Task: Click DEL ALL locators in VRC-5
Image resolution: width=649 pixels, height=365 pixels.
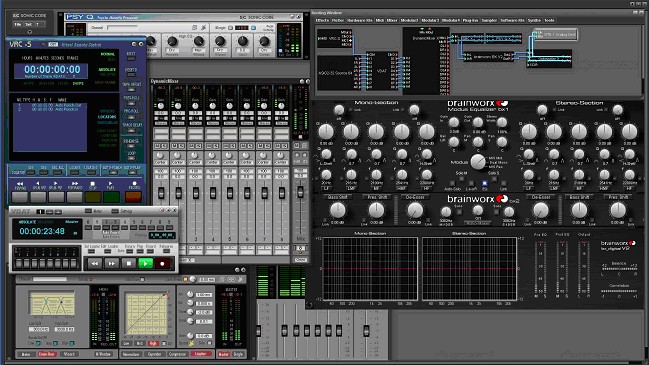Action: 58,172
